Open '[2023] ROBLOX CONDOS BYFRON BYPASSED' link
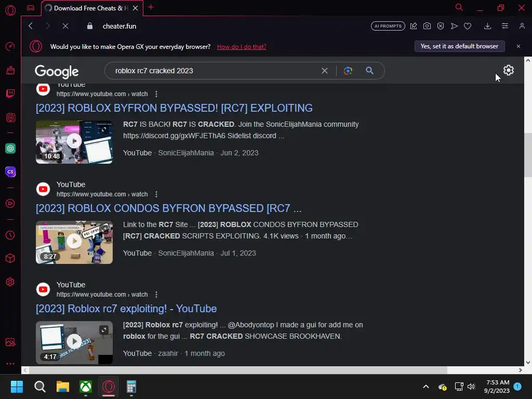The image size is (532, 399). tap(169, 208)
